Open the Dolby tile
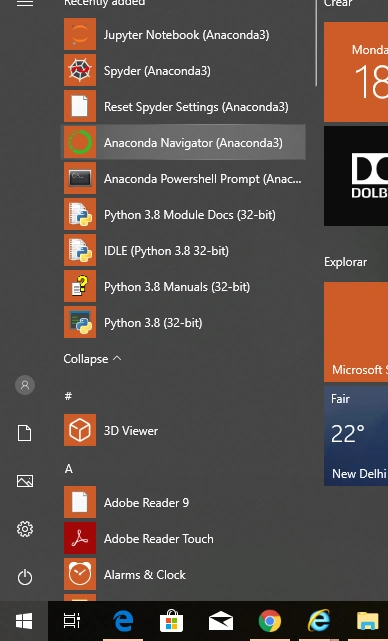 tap(356, 176)
